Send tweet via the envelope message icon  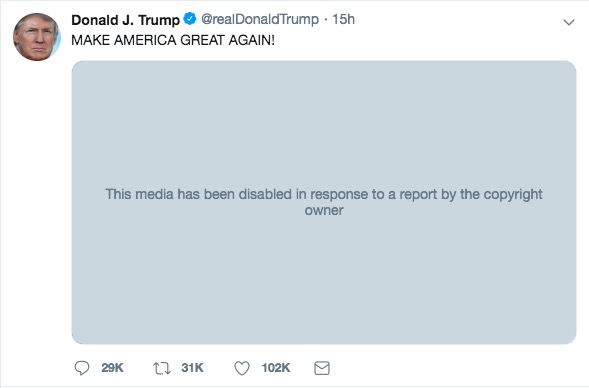pyautogui.click(x=322, y=368)
